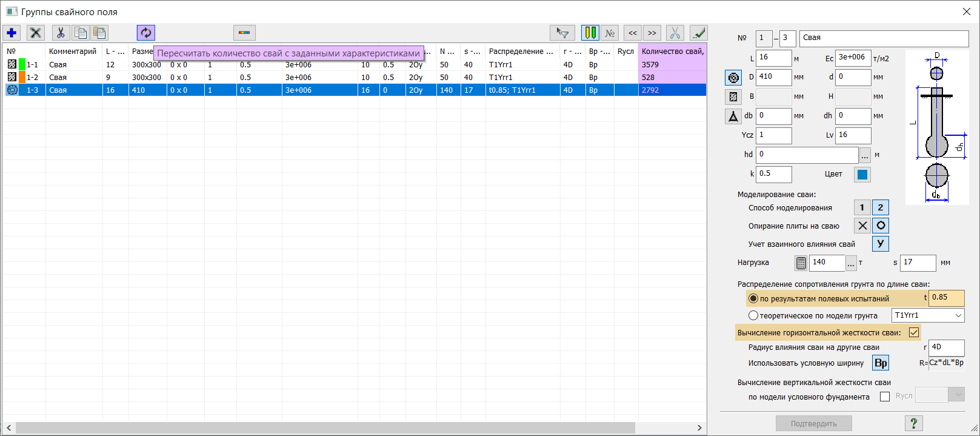The image size is (980, 436).
Task: Enable 'по модели условного фундамента' checkbox
Action: pos(885,397)
